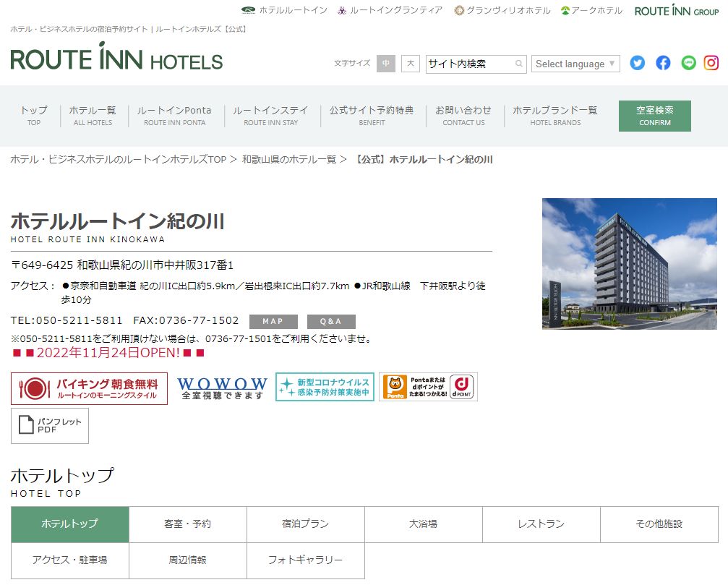Select the 客室・予約 tab

tap(188, 524)
